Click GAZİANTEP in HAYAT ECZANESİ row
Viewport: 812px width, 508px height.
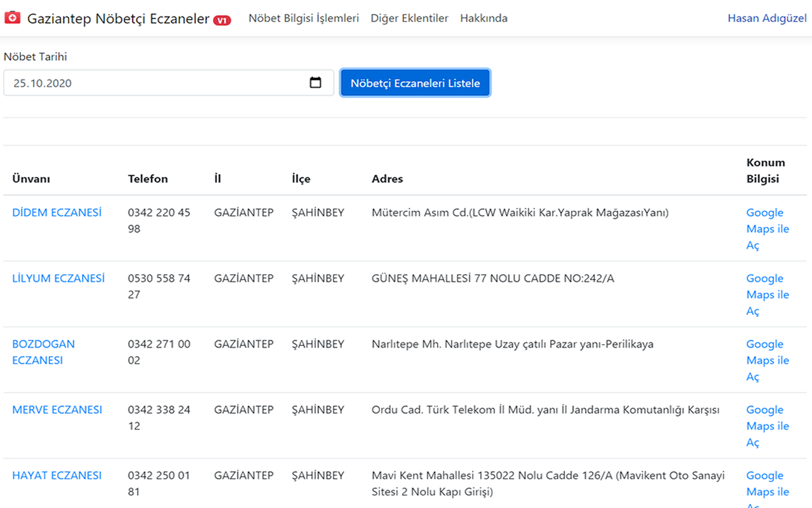244,476
